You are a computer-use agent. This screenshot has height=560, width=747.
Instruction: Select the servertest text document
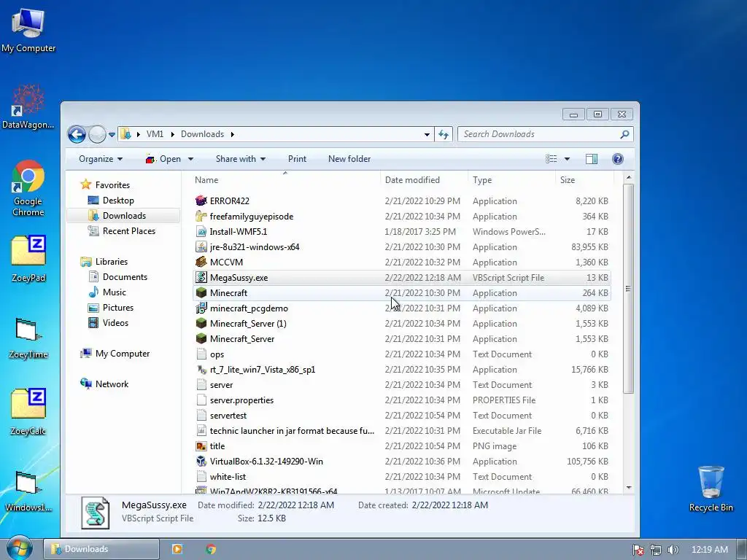coord(401,415)
